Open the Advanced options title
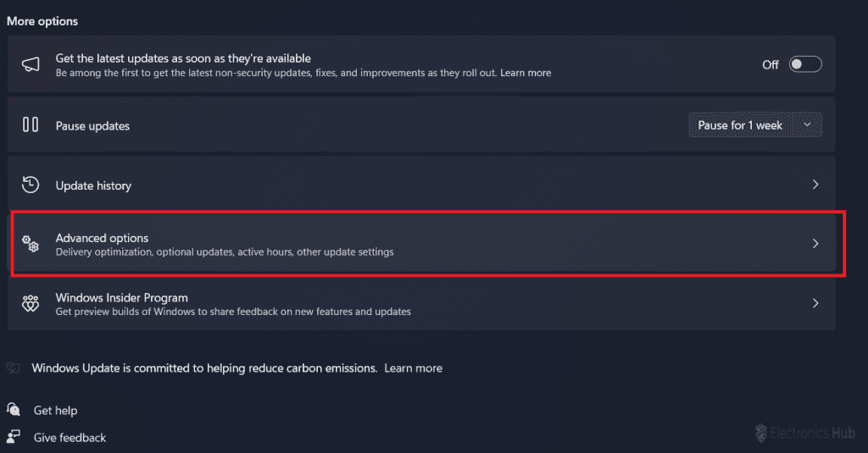 pyautogui.click(x=102, y=238)
